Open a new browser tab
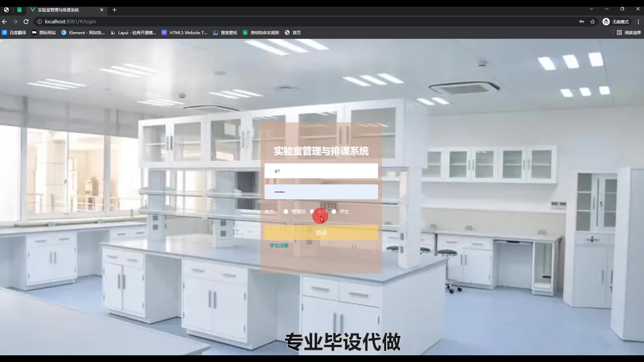Screen dimensions: 644x362 114,10
